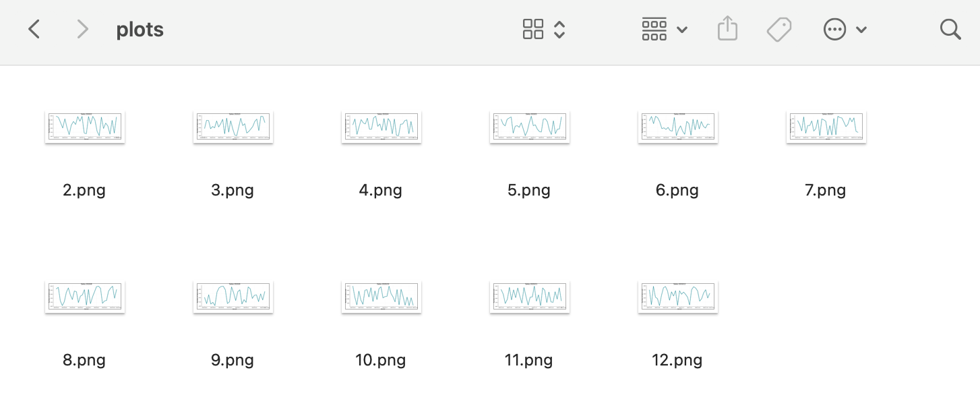Image resolution: width=980 pixels, height=410 pixels.
Task: Select the 5.png plot thumbnail
Action: tap(530, 126)
